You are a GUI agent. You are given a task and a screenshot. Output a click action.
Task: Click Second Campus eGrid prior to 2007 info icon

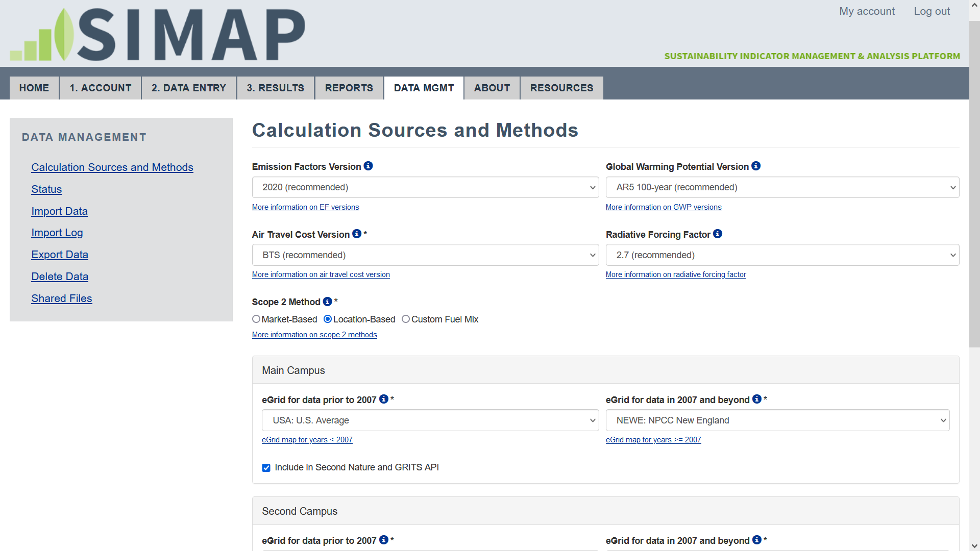[x=384, y=540]
